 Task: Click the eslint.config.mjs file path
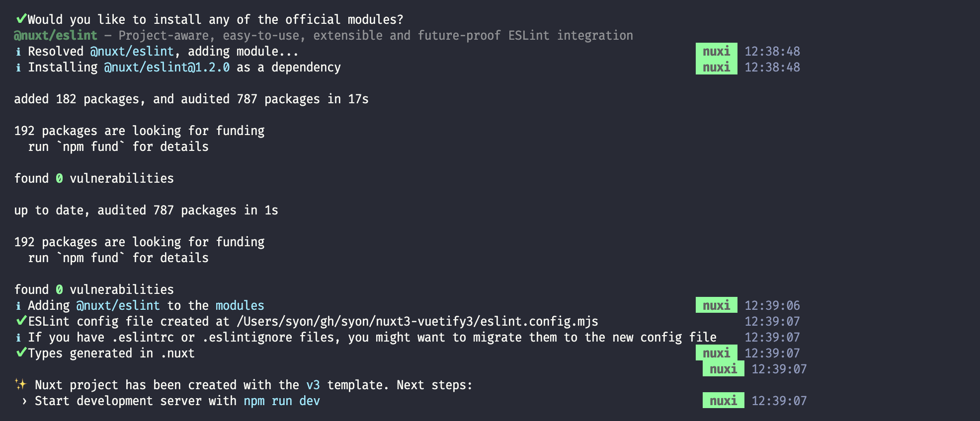[x=417, y=321]
